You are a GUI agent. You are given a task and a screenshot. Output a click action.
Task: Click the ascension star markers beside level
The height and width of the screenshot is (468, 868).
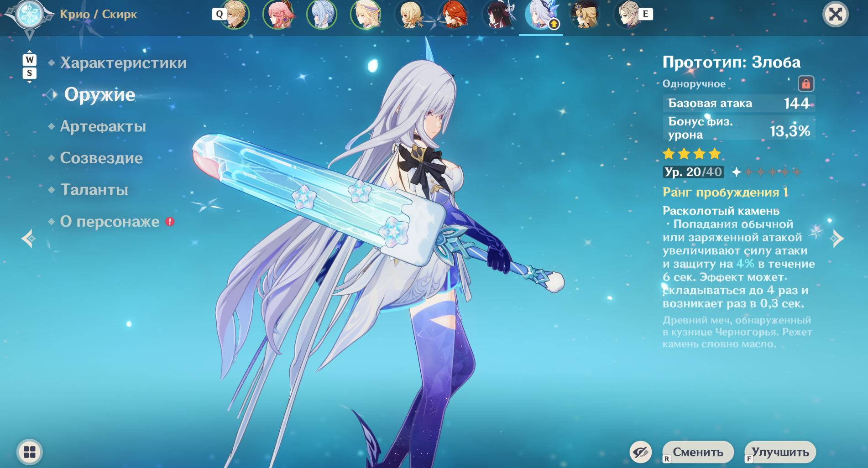point(766,172)
